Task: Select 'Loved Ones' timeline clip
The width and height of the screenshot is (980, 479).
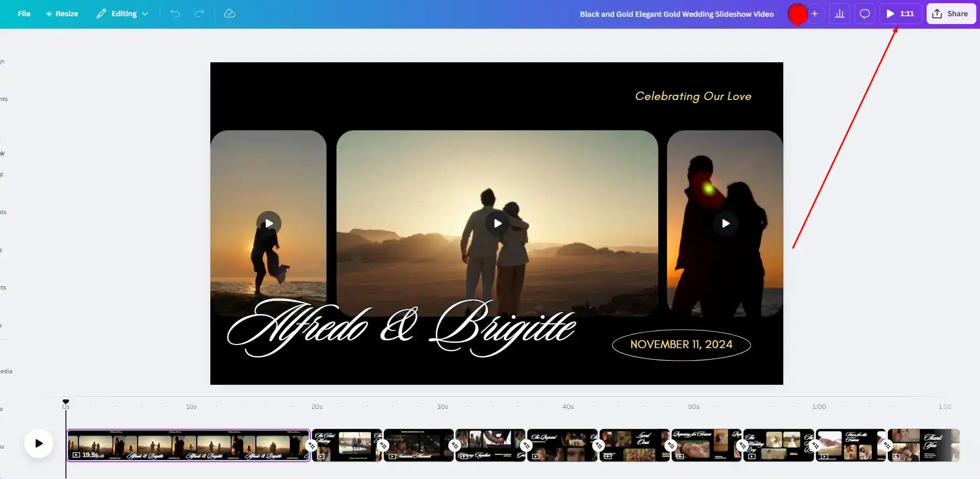Action: pyautogui.click(x=635, y=445)
